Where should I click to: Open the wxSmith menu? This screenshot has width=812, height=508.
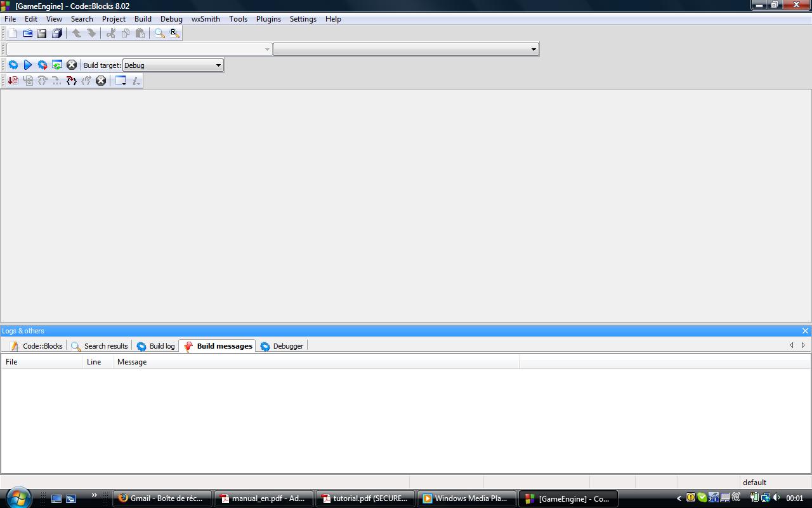click(206, 19)
